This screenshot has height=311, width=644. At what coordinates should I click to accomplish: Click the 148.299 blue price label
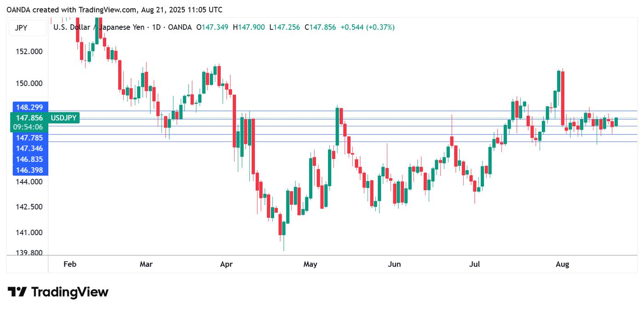click(x=29, y=107)
